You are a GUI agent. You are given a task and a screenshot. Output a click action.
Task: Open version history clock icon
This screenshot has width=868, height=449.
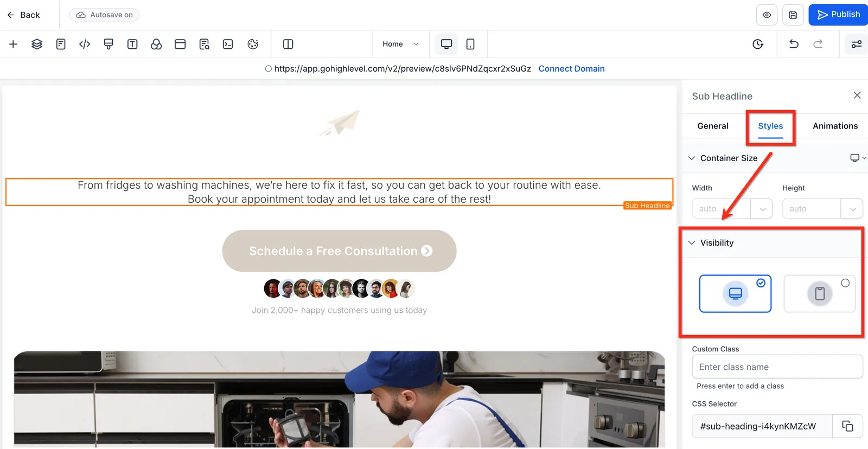click(x=758, y=44)
